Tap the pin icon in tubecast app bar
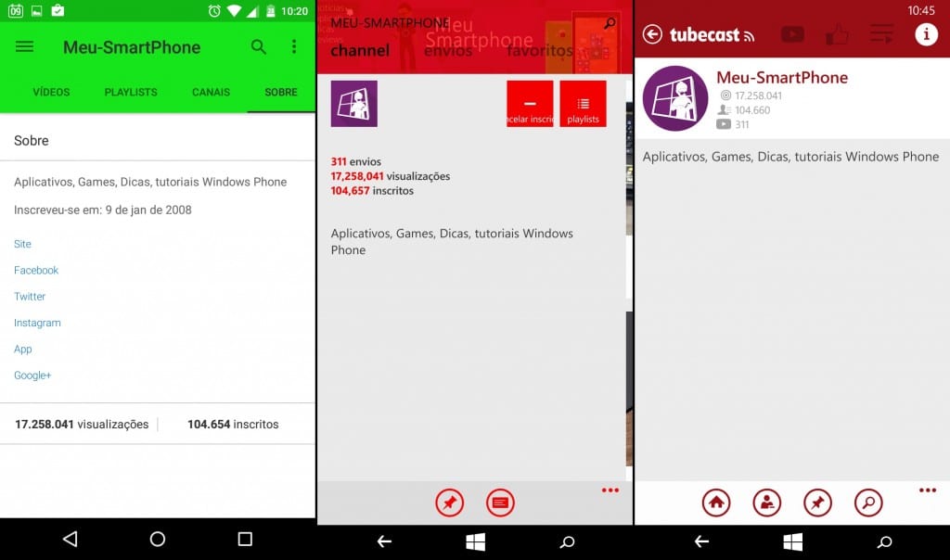The height and width of the screenshot is (560, 950). (x=818, y=503)
